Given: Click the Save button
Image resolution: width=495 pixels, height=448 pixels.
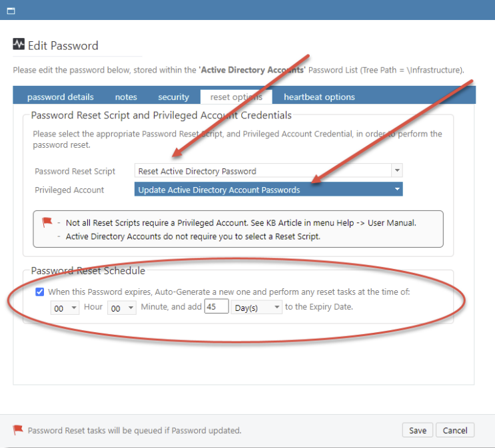Looking at the screenshot, I should tap(418, 430).
